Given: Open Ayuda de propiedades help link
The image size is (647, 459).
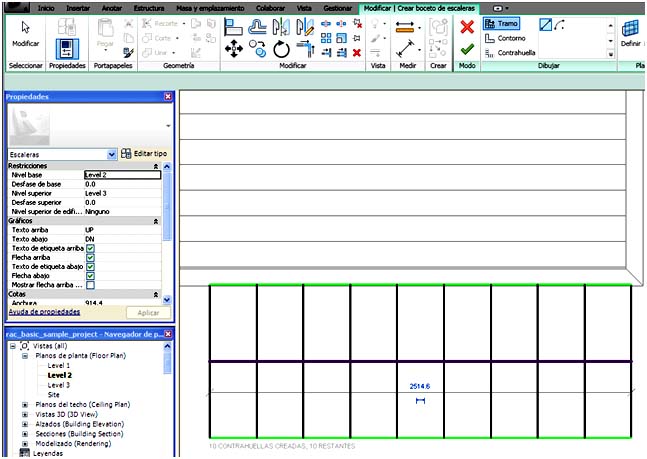Looking at the screenshot, I should click(x=43, y=312).
